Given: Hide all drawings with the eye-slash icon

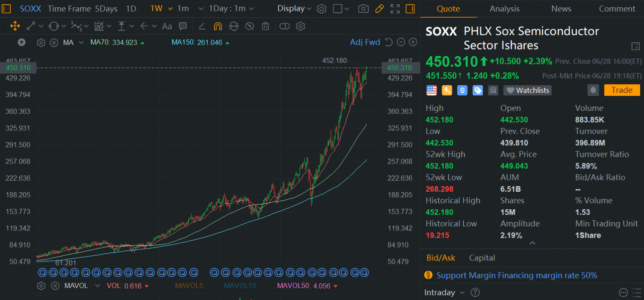Looking at the screenshot, I should tap(249, 26).
